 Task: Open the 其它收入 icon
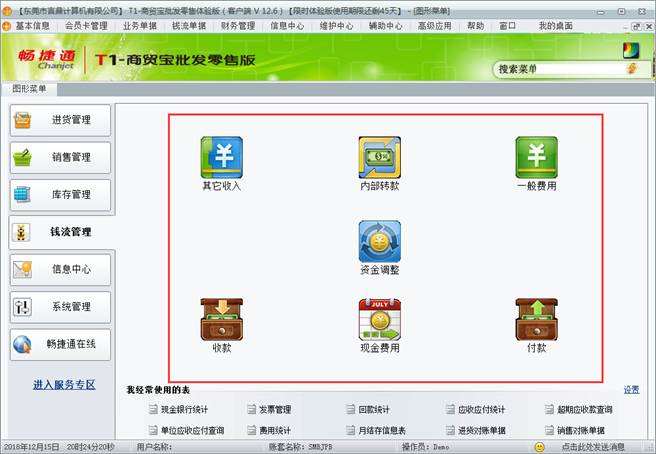[221, 158]
